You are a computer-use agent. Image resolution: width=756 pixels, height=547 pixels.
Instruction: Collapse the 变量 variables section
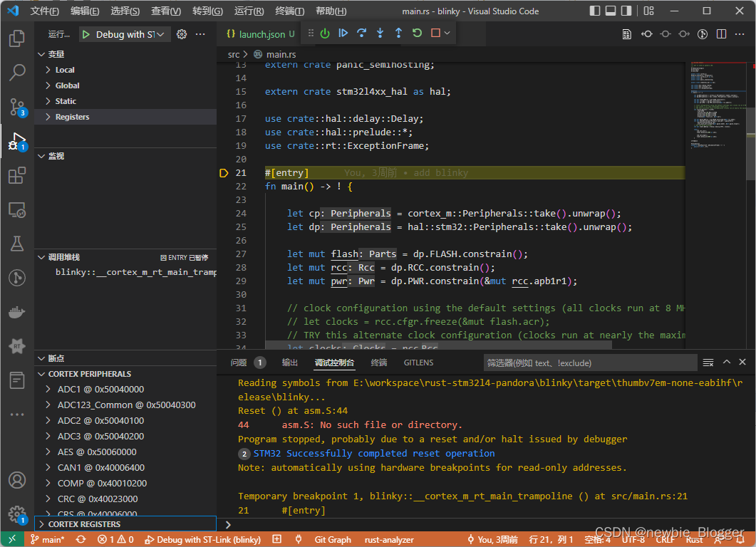(41, 54)
